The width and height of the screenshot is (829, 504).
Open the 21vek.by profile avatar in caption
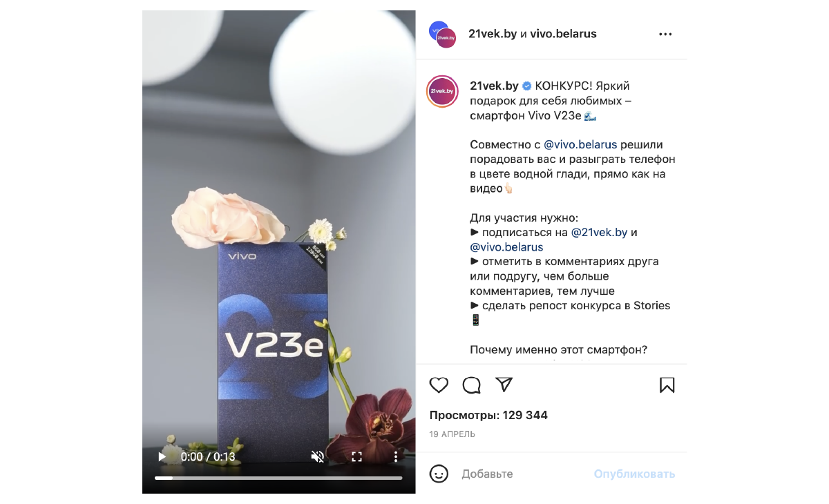coord(442,90)
